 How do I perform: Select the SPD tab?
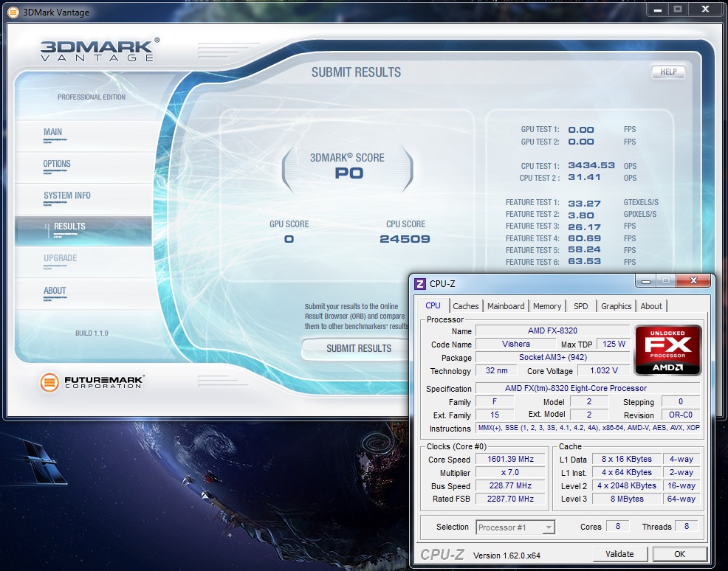point(581,306)
